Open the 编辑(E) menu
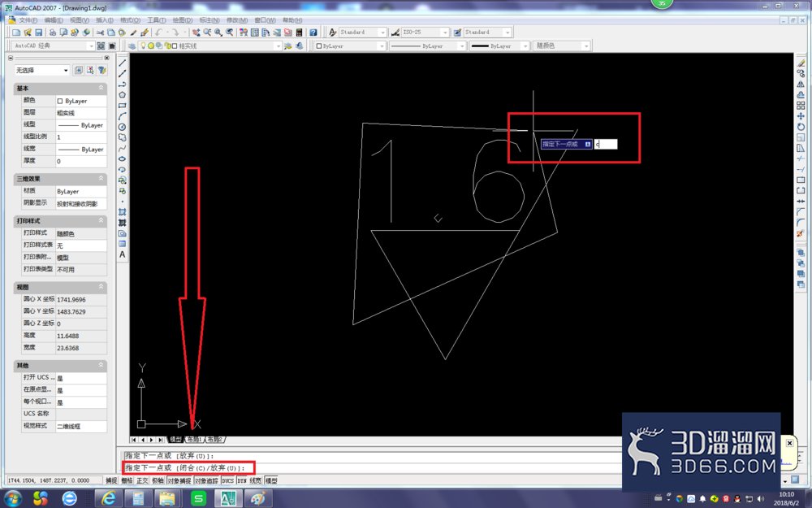The image size is (812, 508). coord(54,20)
